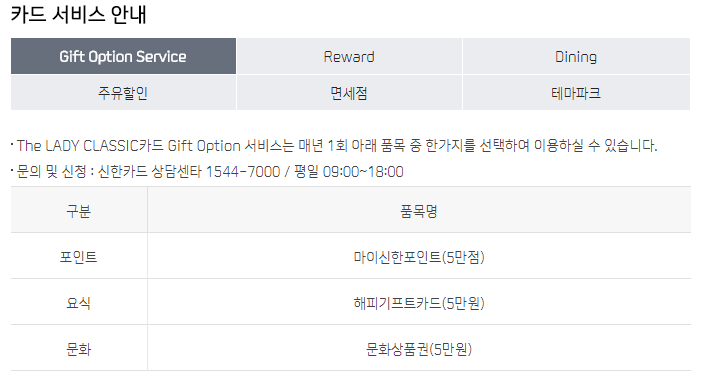Switch to the 면세점 tab
The width and height of the screenshot is (702, 379).
(x=349, y=93)
